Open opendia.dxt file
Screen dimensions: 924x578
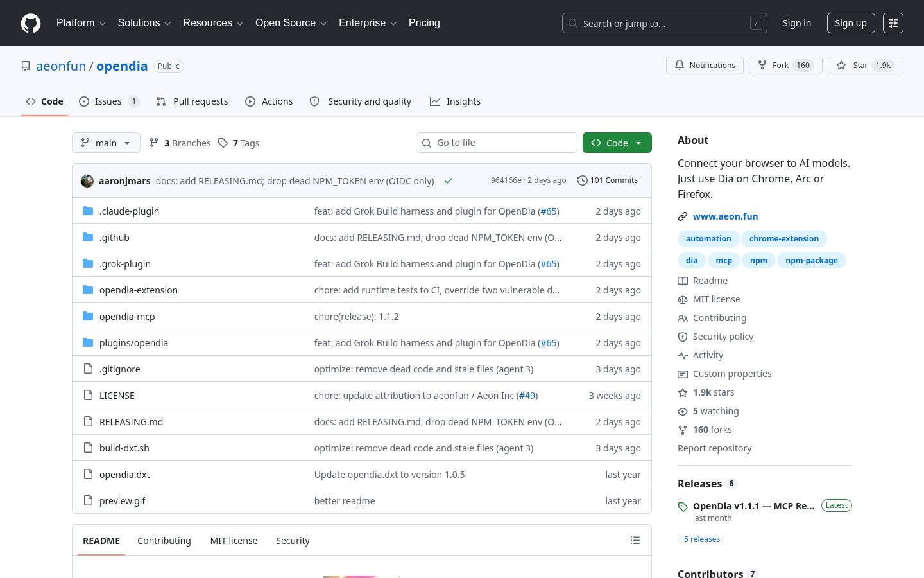124,475
